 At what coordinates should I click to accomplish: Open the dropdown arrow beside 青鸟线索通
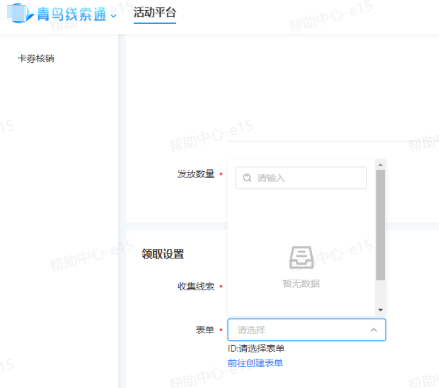point(114,15)
